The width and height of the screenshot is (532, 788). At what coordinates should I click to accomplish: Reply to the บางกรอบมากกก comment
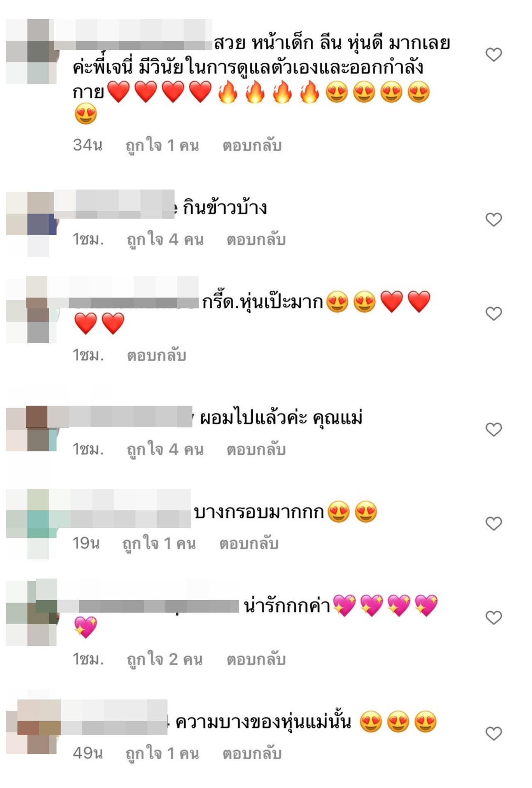249,544
